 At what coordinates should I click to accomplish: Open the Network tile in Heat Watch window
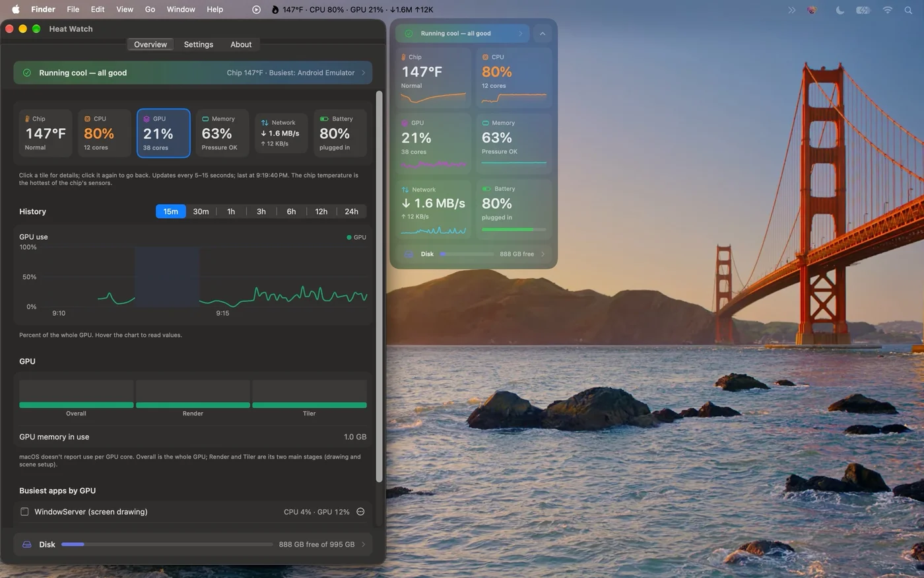[x=281, y=133]
